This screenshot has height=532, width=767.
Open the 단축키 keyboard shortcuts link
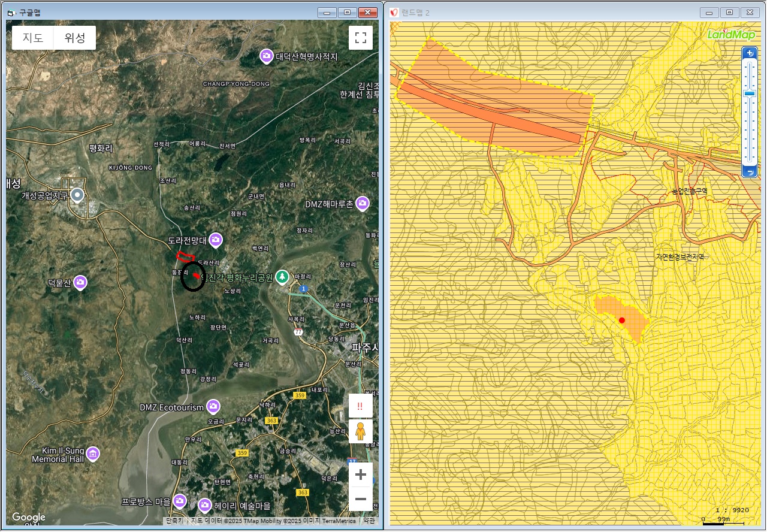[174, 521]
